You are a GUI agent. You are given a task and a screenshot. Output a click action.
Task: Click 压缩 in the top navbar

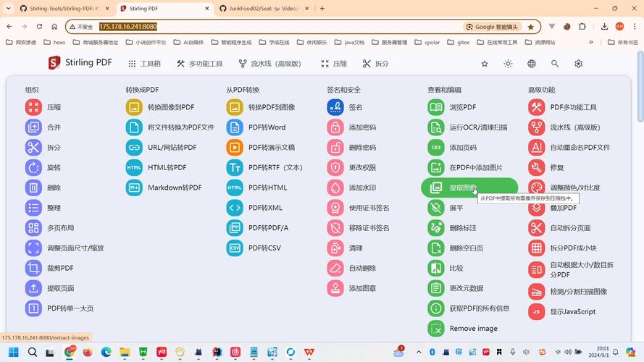click(x=334, y=64)
